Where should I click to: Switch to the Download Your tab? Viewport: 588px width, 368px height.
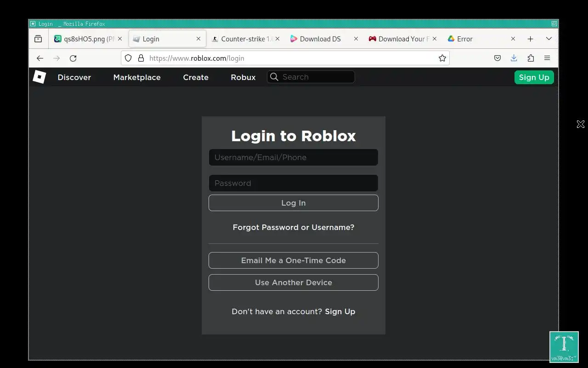(x=403, y=39)
